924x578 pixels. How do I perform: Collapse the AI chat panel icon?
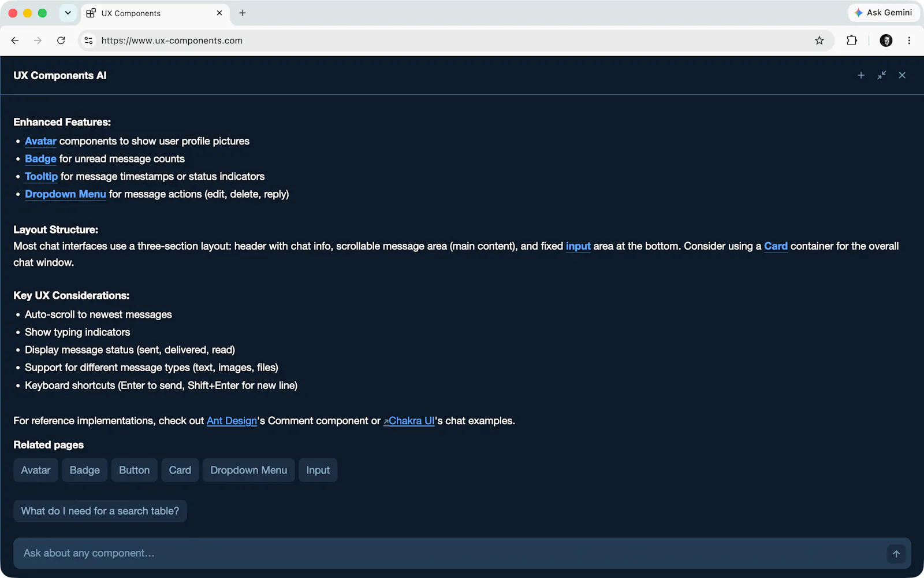[881, 75]
